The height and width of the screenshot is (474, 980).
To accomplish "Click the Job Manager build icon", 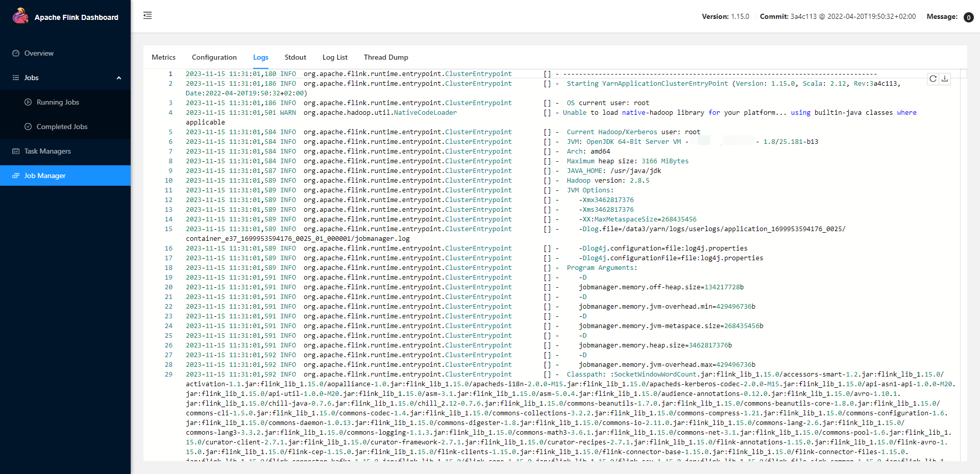I will coord(16,176).
